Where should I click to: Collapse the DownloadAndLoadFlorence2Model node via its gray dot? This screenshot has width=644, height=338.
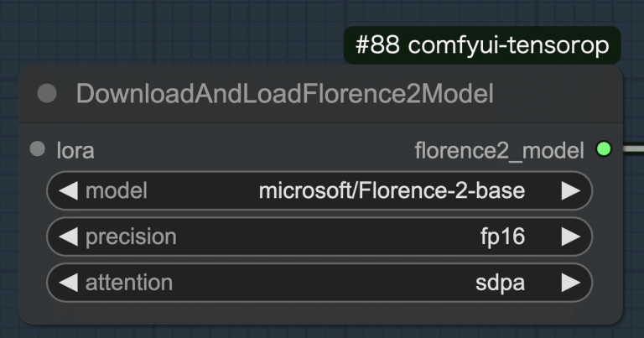[47, 93]
